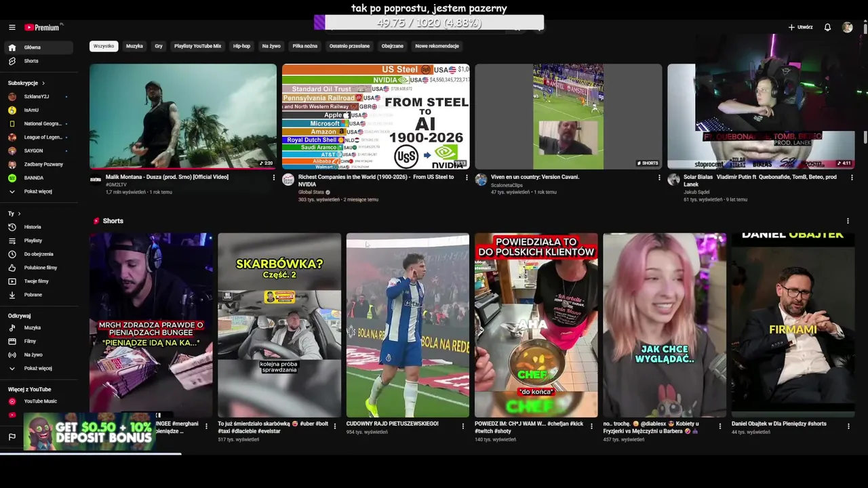Expand Pokaż więcej under subscriptions
The width and height of the screenshot is (868, 488).
point(37,191)
